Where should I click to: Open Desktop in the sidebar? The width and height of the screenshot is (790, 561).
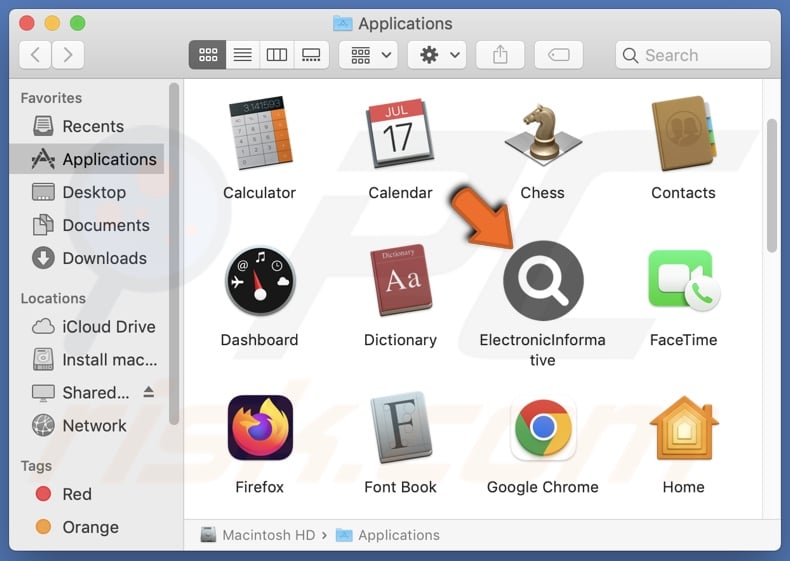[86, 192]
